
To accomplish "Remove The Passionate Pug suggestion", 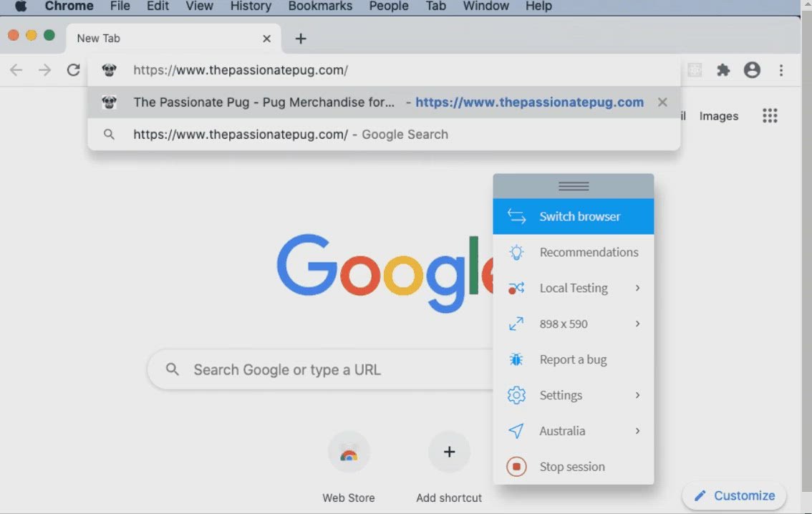I will point(662,102).
